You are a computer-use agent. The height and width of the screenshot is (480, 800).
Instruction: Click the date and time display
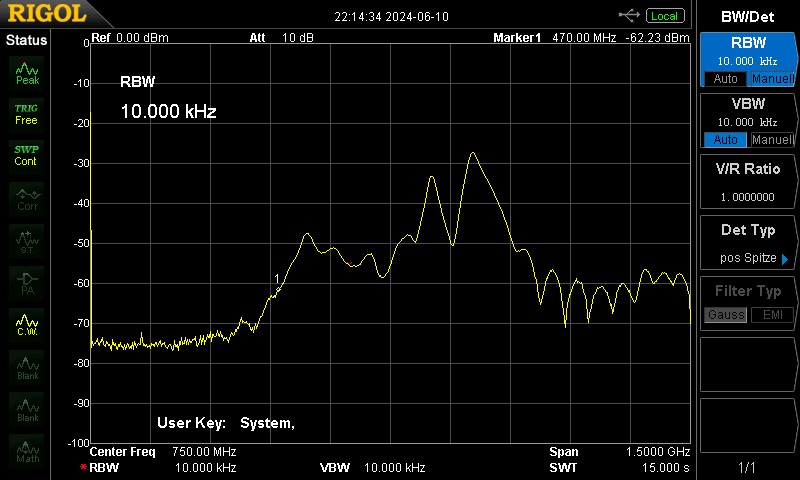coord(391,17)
